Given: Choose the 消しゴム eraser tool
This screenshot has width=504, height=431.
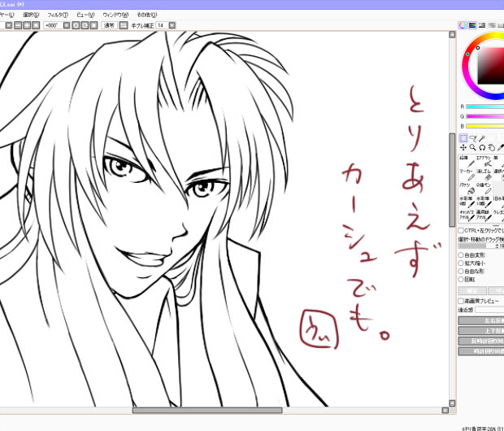Looking at the screenshot, I should tap(484, 175).
